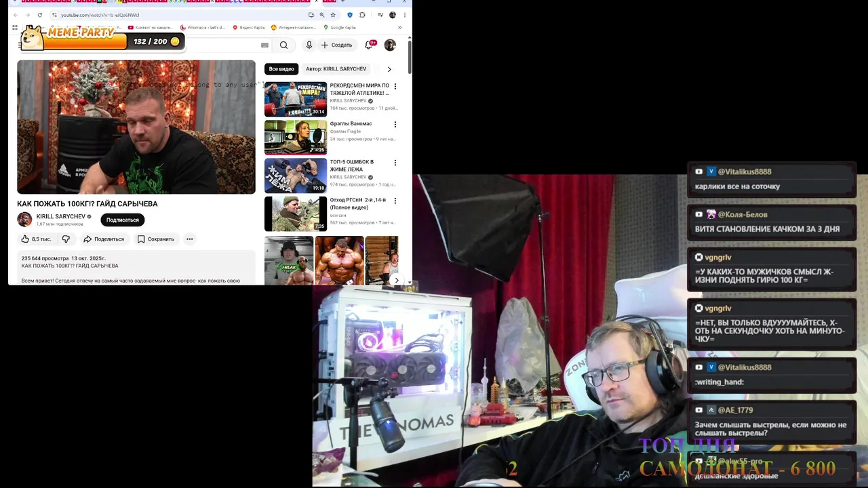This screenshot has width=868, height=488.
Task: Open options menu for 'Фрэглы Ваномас' video
Action: tap(395, 125)
